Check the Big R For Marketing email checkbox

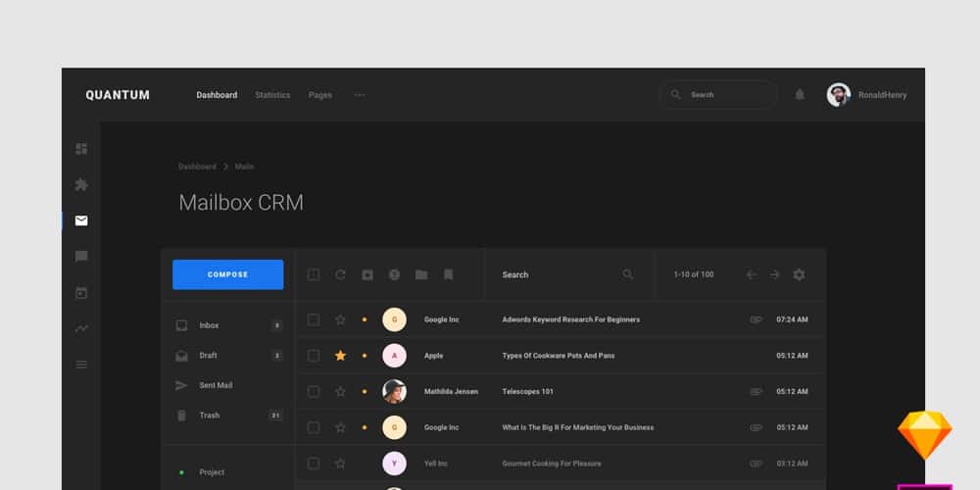pyautogui.click(x=314, y=427)
